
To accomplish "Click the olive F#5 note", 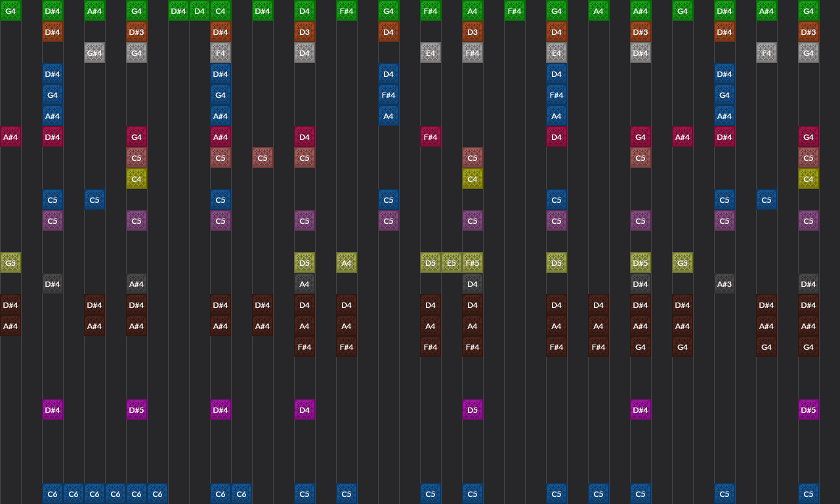I will coord(472,262).
